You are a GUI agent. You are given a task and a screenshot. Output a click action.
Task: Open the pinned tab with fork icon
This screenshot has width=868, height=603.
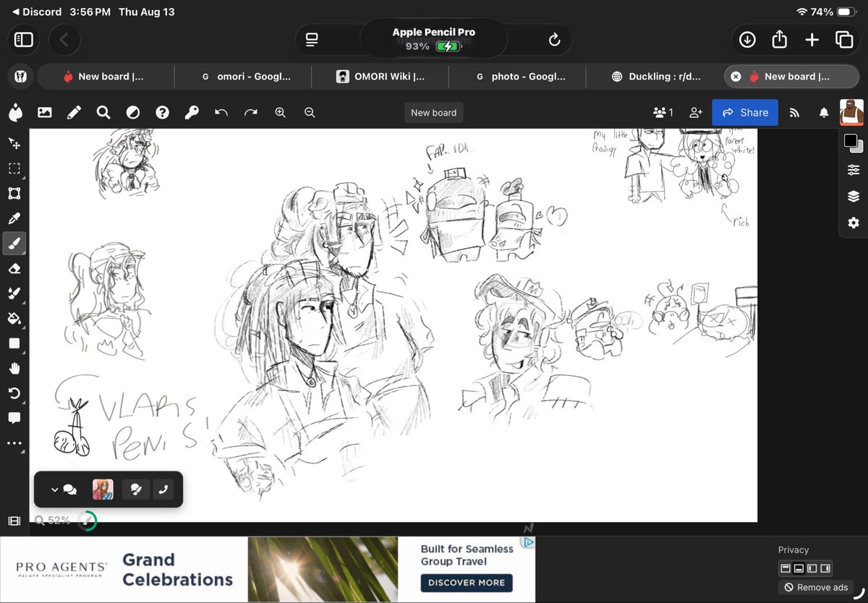click(x=20, y=76)
